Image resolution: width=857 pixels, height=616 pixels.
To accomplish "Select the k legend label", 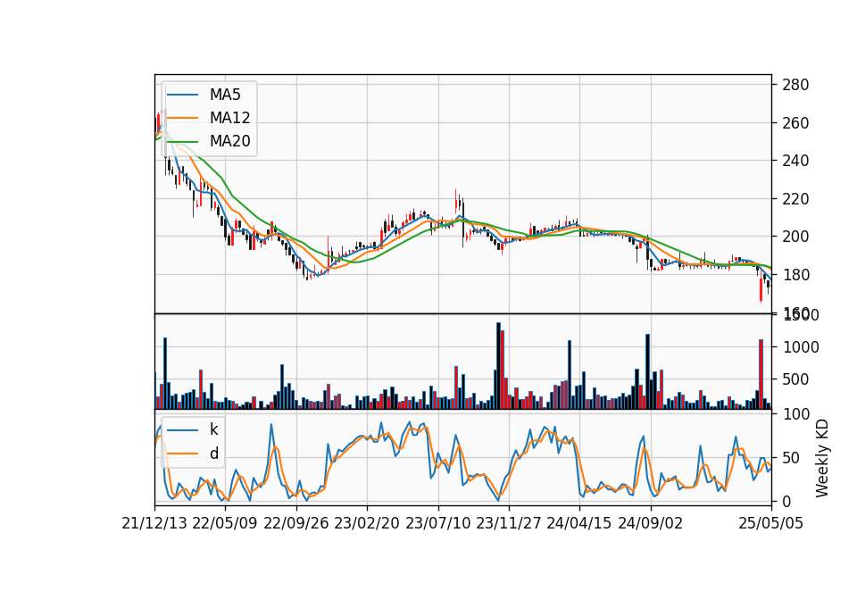I will pos(213,429).
